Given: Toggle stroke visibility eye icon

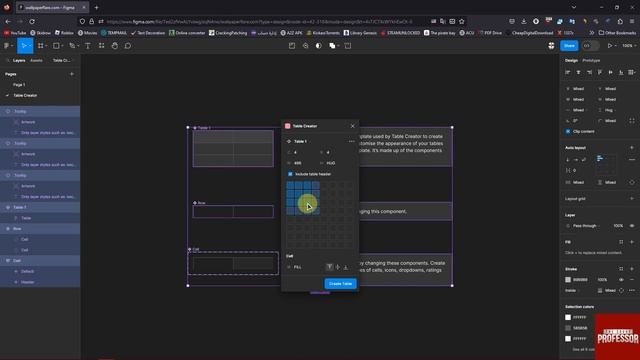Looking at the screenshot, I should click(621, 280).
